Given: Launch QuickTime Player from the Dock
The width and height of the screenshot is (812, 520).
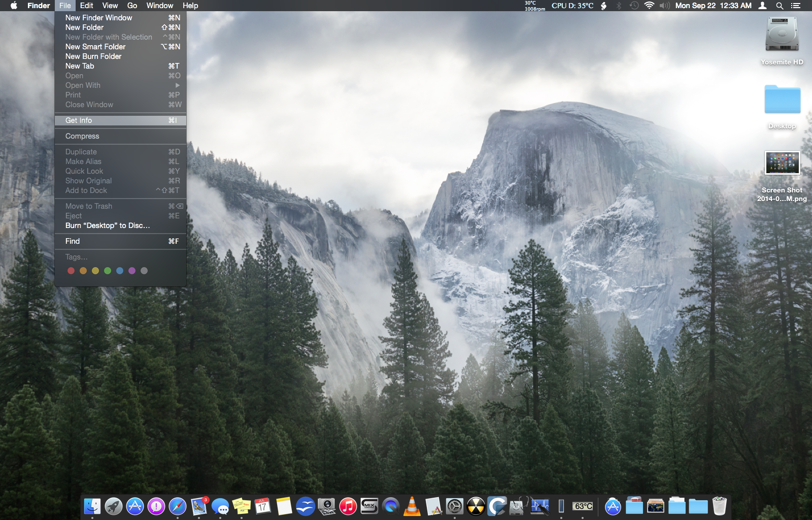Looking at the screenshot, I should coord(390,506).
